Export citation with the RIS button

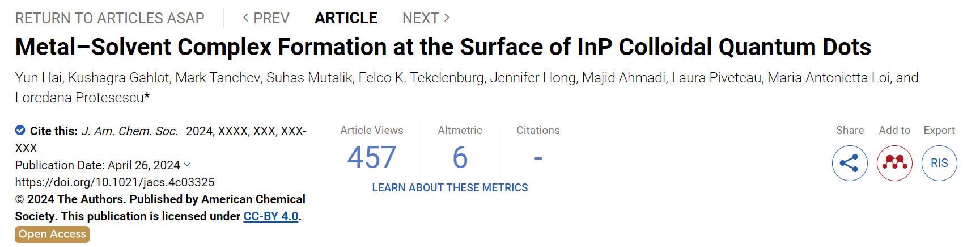(x=939, y=164)
